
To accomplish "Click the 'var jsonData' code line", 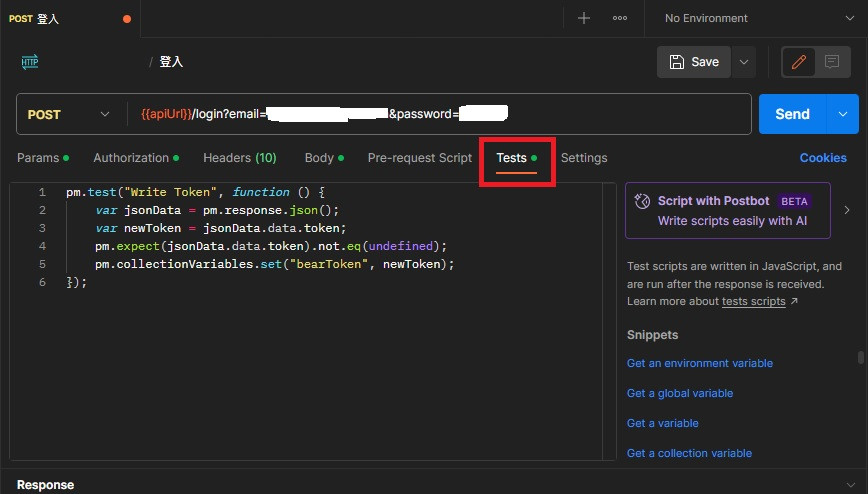I will pyautogui.click(x=216, y=210).
